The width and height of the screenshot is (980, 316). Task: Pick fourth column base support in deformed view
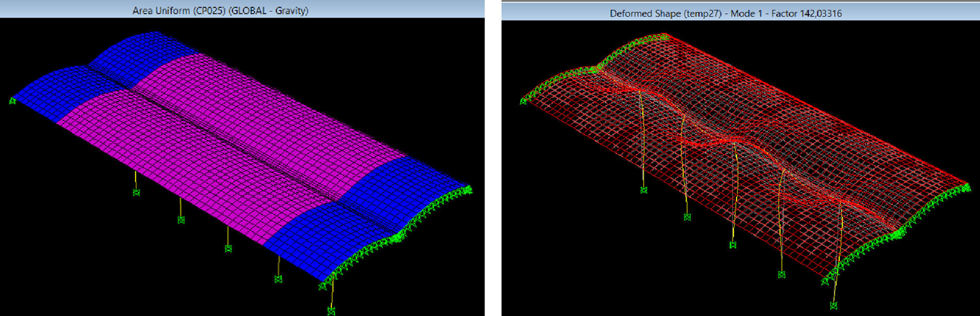click(781, 275)
